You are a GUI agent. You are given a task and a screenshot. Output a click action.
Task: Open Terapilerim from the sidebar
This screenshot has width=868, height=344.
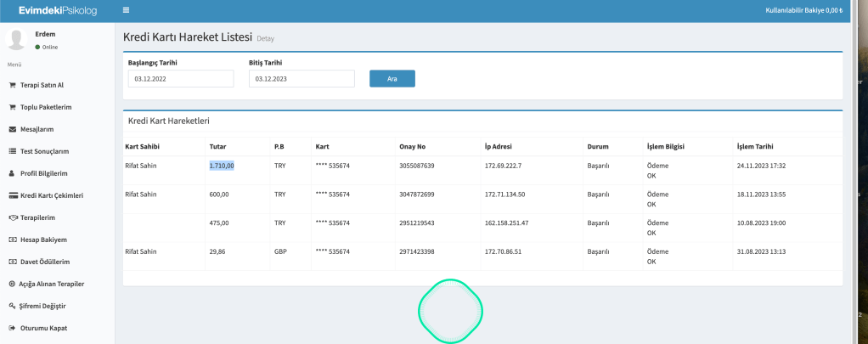(x=37, y=217)
